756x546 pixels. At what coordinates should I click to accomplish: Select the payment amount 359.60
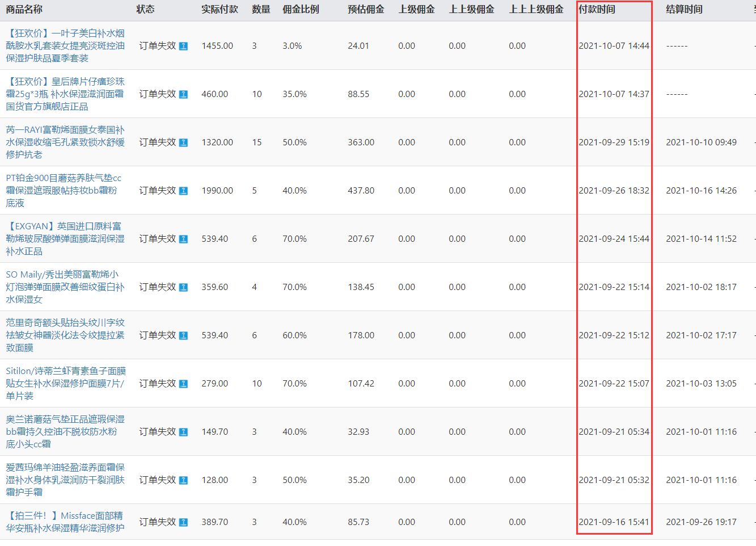coord(215,287)
